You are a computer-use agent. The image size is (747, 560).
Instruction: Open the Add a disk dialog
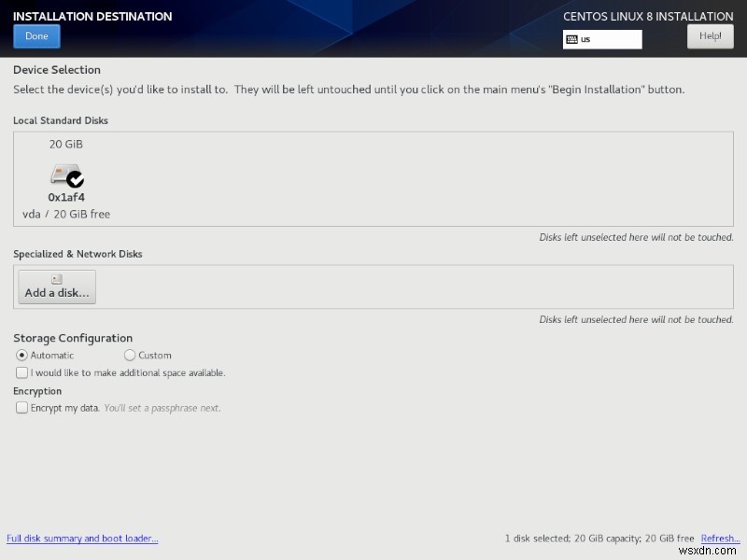[56, 286]
